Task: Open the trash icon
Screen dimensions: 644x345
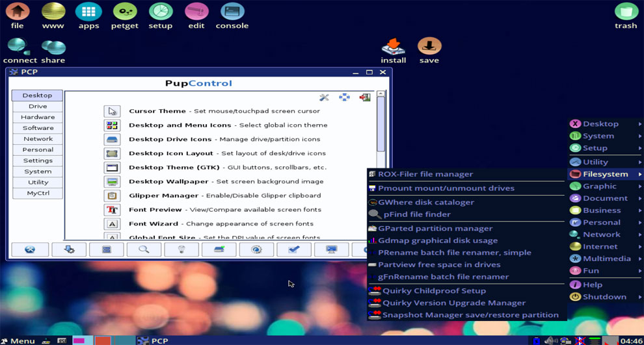Action: click(626, 15)
